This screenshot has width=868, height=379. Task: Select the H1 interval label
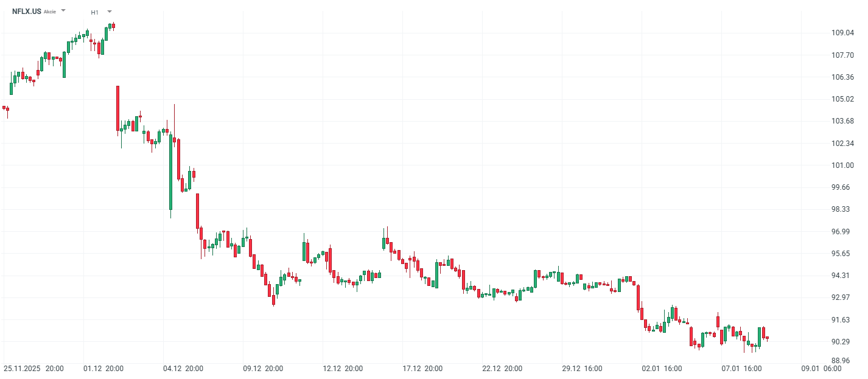(x=95, y=12)
